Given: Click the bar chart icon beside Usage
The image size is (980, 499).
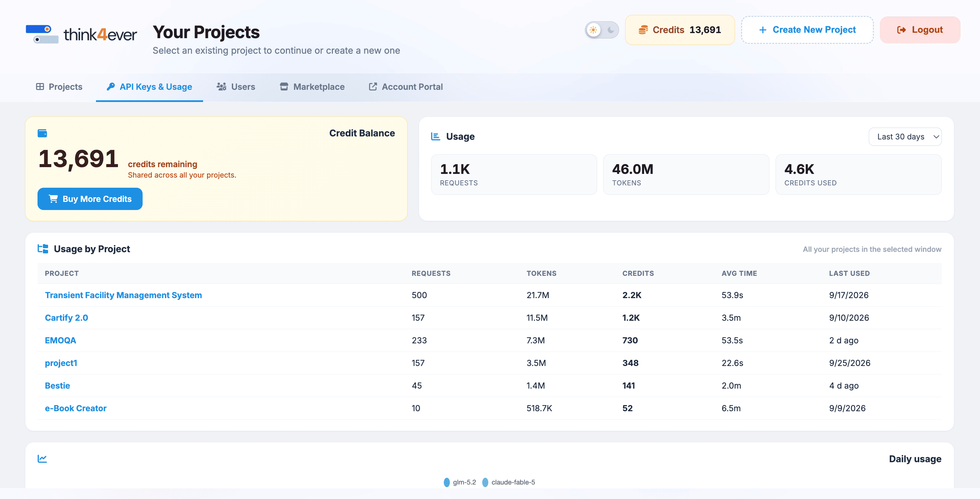Looking at the screenshot, I should (435, 136).
